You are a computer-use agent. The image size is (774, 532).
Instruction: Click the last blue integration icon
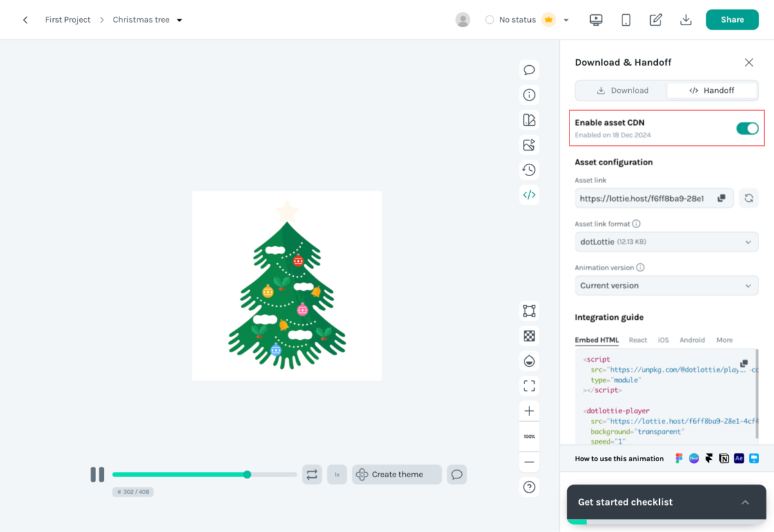pos(754,458)
